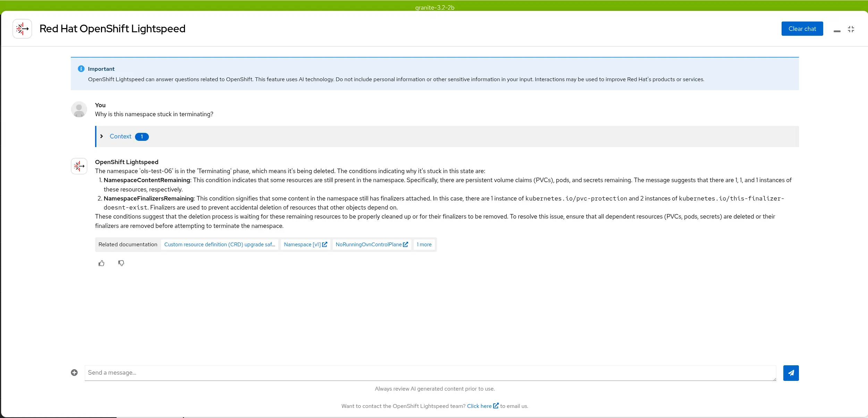The image size is (868, 418).
Task: Minimize the Lightspeed chat panel
Action: tap(837, 31)
